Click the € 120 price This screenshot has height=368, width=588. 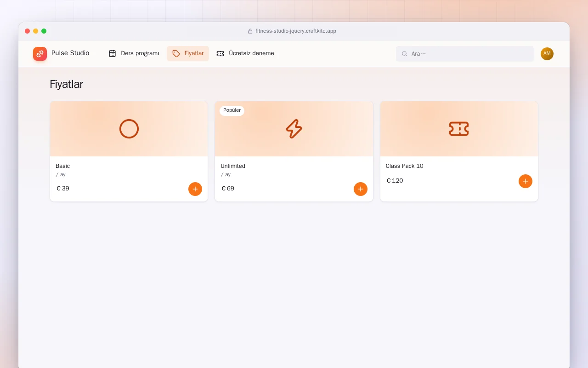tap(395, 181)
